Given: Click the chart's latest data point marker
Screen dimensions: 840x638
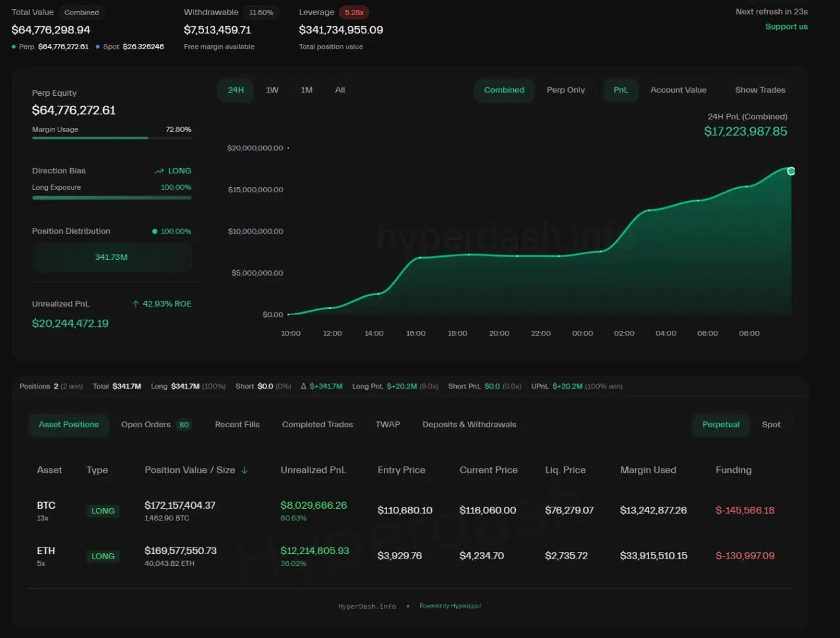Looking at the screenshot, I should click(x=791, y=171).
